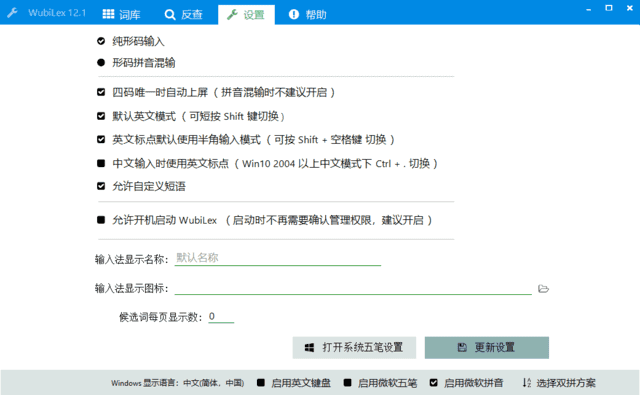The image size is (640, 395).
Task: Enable 启用英文键盘 checkbox
Action: point(261,383)
